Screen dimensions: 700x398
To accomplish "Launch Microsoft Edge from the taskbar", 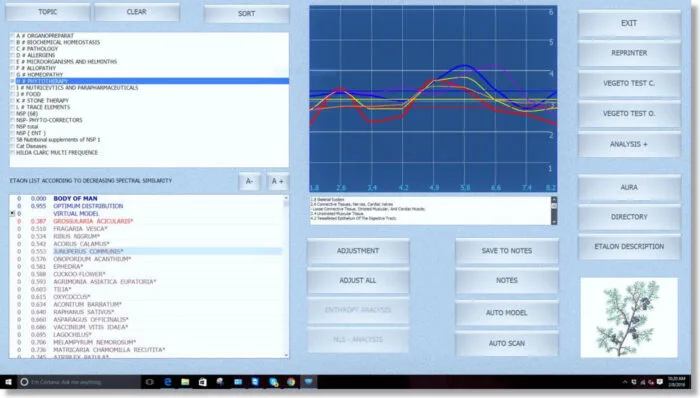I will pos(168,382).
